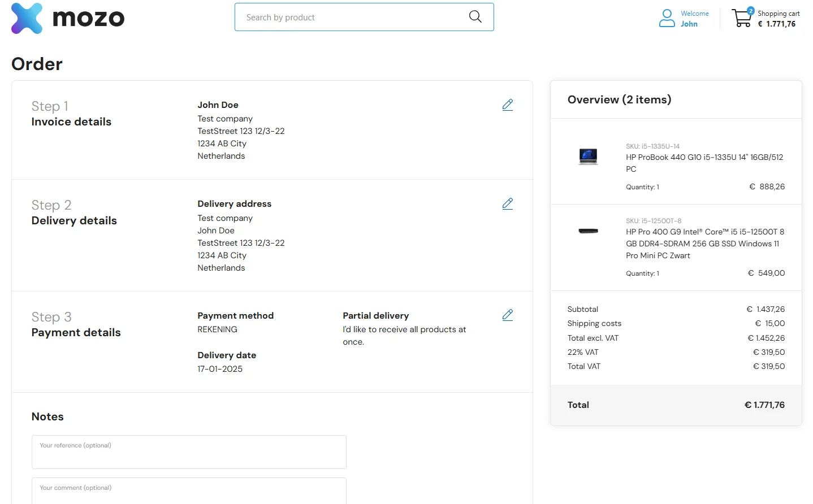Open the HP ProBook 440 G10 product title

[x=704, y=163]
